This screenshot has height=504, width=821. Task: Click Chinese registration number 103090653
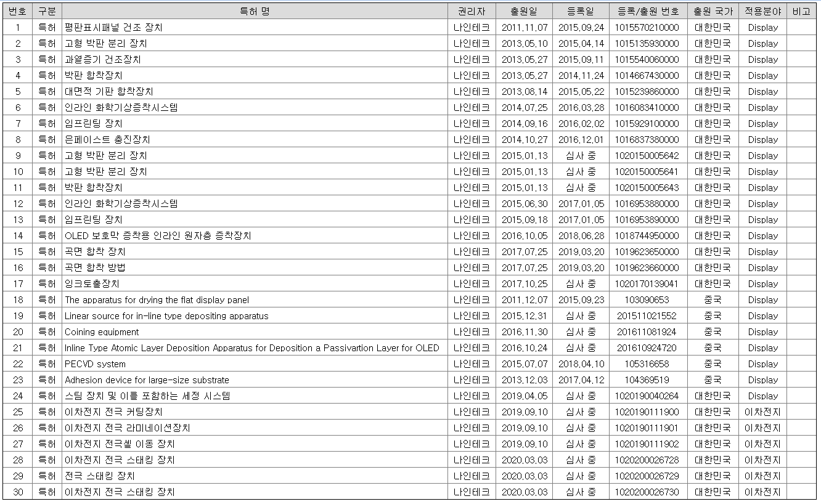[647, 300]
